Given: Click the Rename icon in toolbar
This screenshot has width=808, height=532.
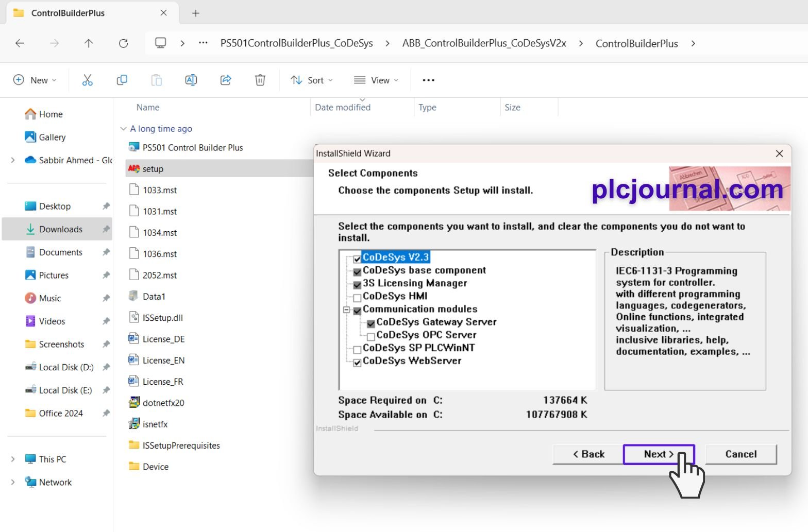Looking at the screenshot, I should click(x=191, y=80).
